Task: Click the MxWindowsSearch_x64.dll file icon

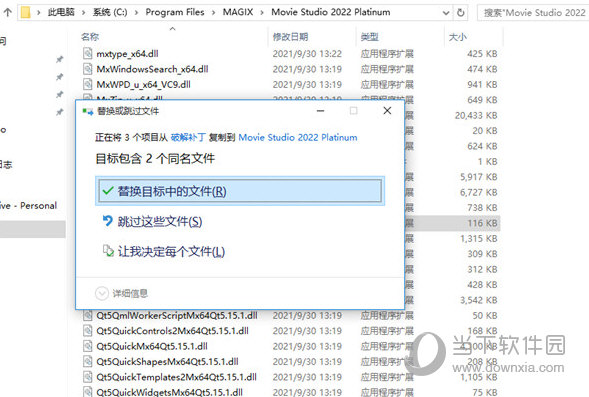Action: point(87,69)
